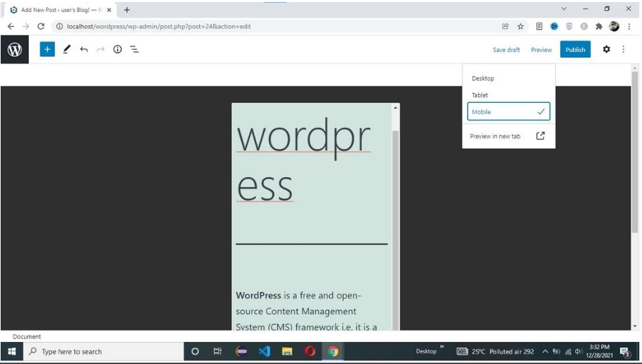
Task: Click the blue block inserter plus button
Action: [x=47, y=49]
